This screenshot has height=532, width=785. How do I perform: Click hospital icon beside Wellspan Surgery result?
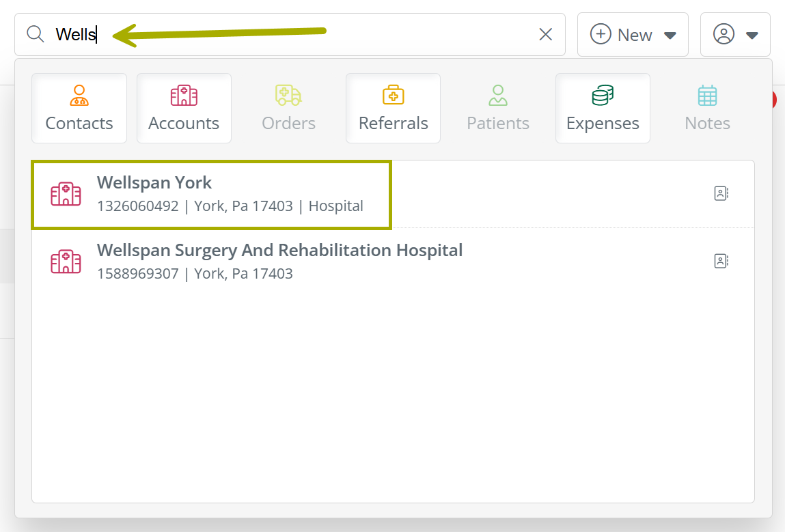pyautogui.click(x=66, y=262)
